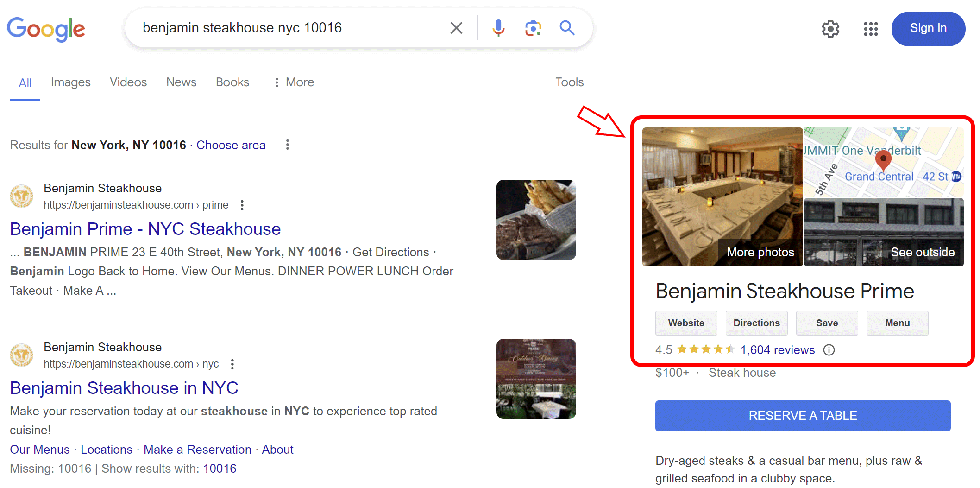Open Google Lens image search
Screen dimensions: 980x488
(x=533, y=28)
